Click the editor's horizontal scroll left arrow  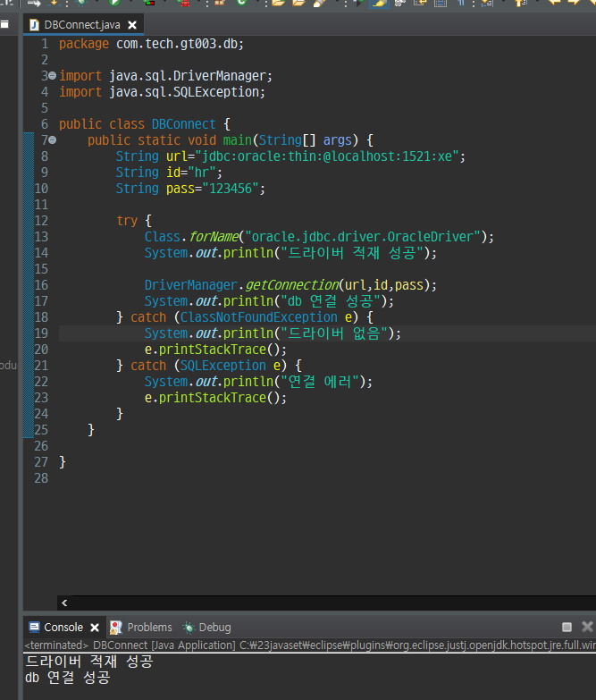(64, 603)
